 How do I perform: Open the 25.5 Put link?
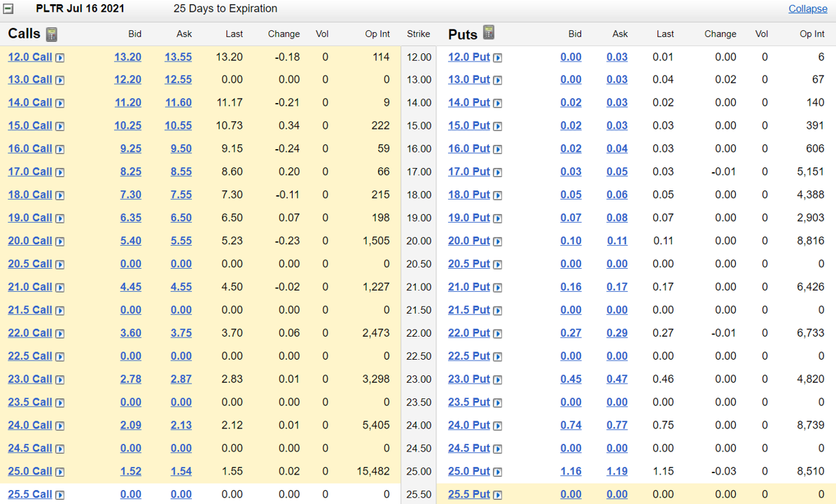(468, 494)
